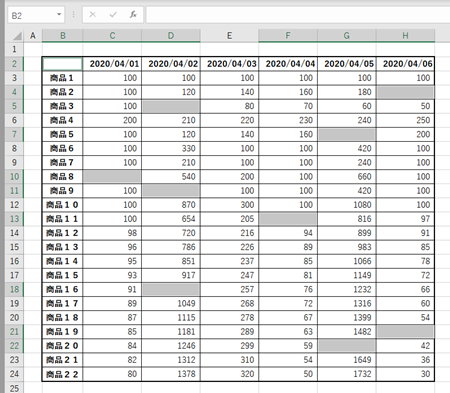The image size is (450, 393).
Task: Select row 13 header
Action: point(14,219)
